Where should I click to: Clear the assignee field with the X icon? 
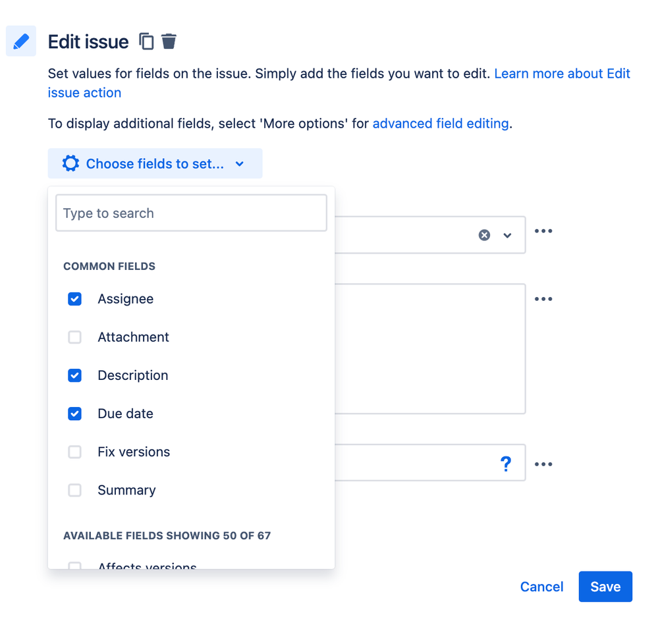point(484,235)
